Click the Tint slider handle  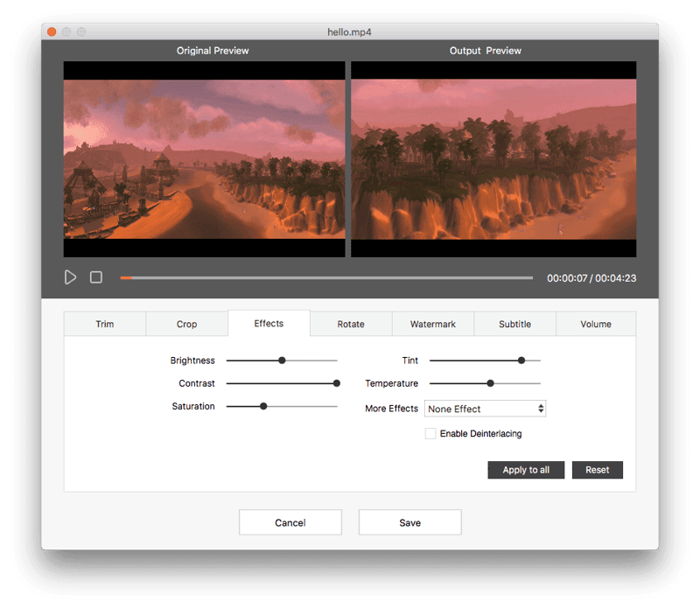[x=521, y=360]
